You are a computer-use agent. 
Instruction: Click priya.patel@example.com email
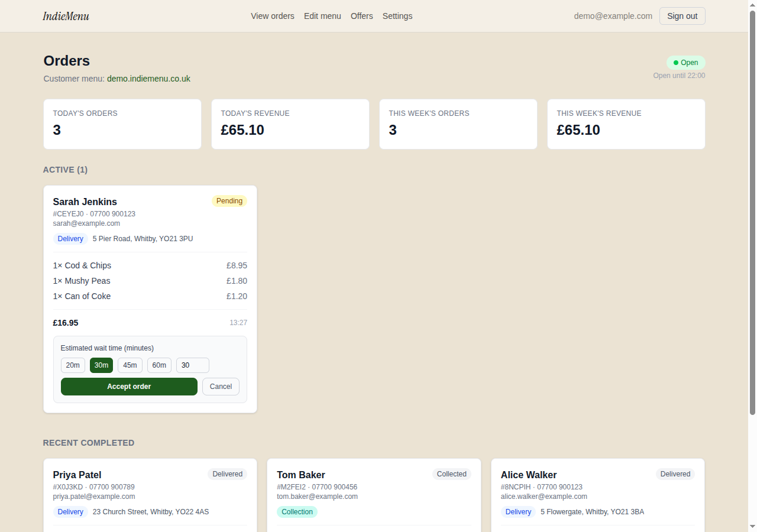(x=94, y=497)
